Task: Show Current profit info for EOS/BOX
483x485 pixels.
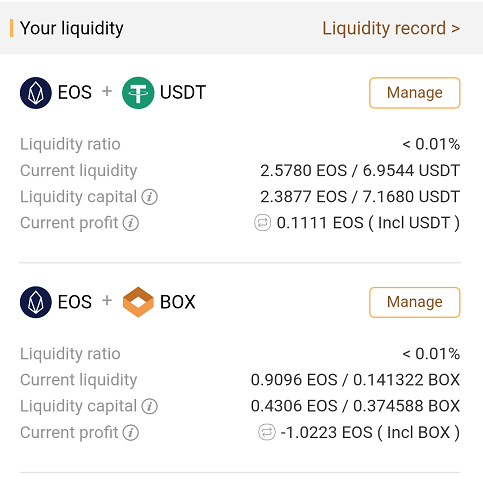Action: [x=131, y=433]
